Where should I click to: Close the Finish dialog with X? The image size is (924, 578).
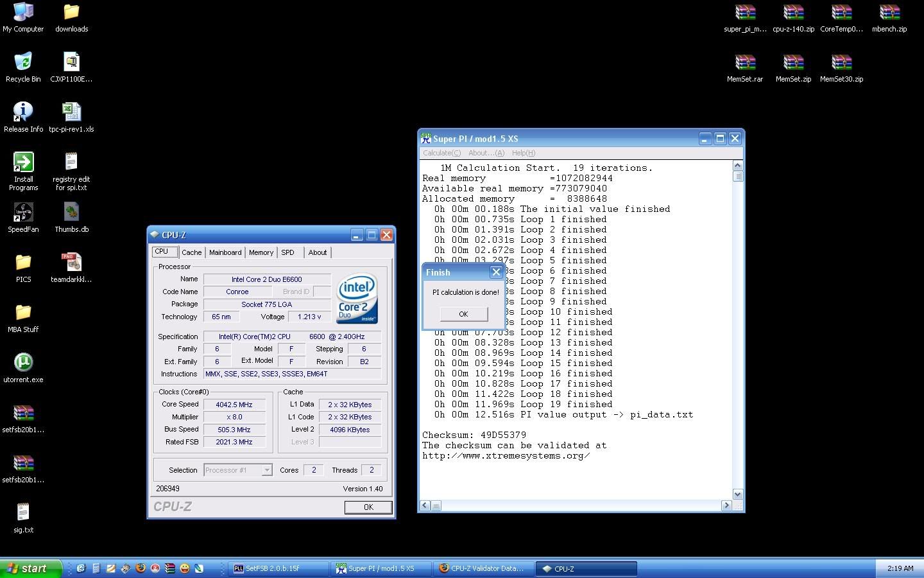click(x=496, y=272)
